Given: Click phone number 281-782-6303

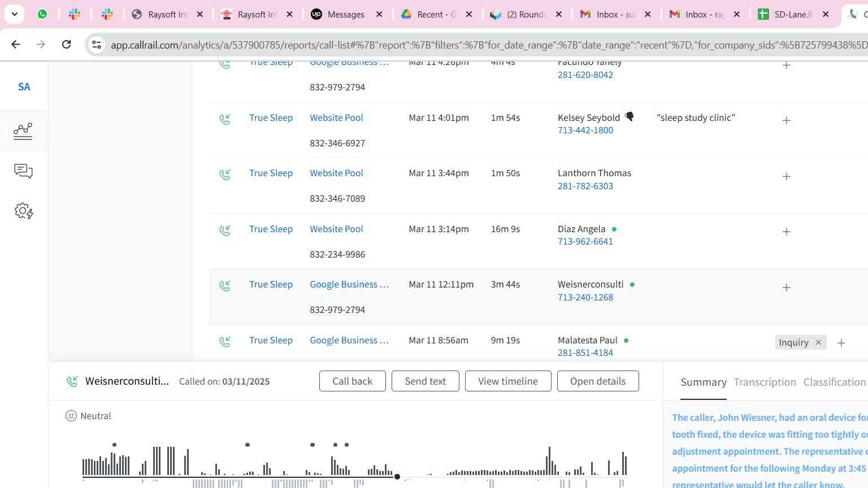Looking at the screenshot, I should click(x=585, y=186).
